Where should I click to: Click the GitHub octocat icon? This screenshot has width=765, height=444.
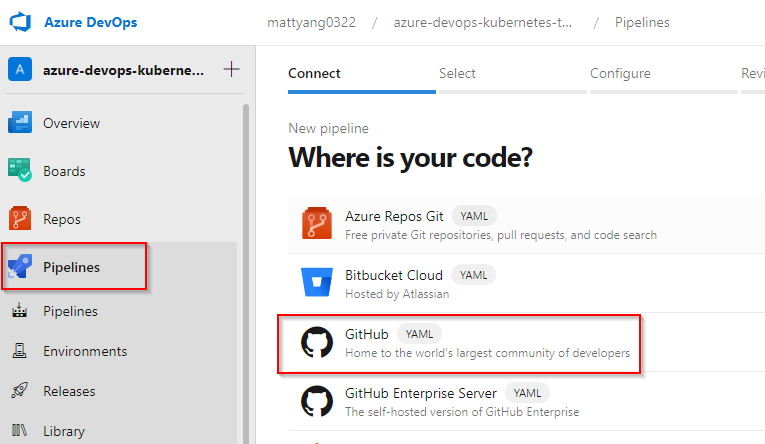(317, 342)
